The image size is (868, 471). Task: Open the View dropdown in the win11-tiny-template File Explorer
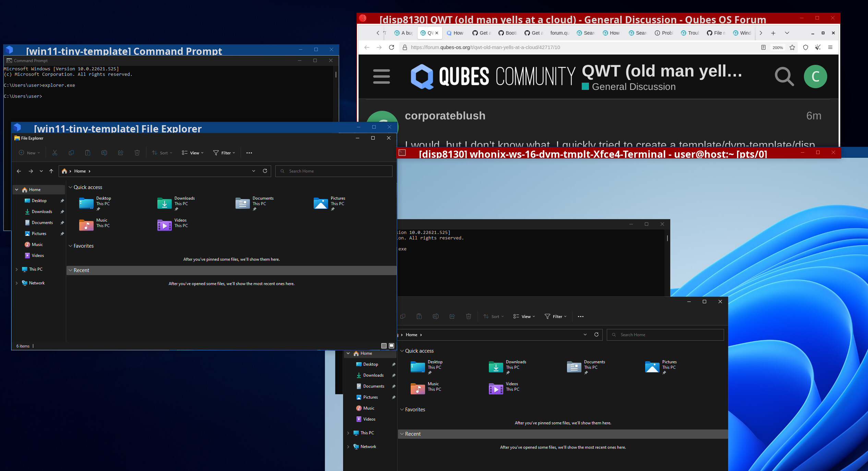point(193,153)
